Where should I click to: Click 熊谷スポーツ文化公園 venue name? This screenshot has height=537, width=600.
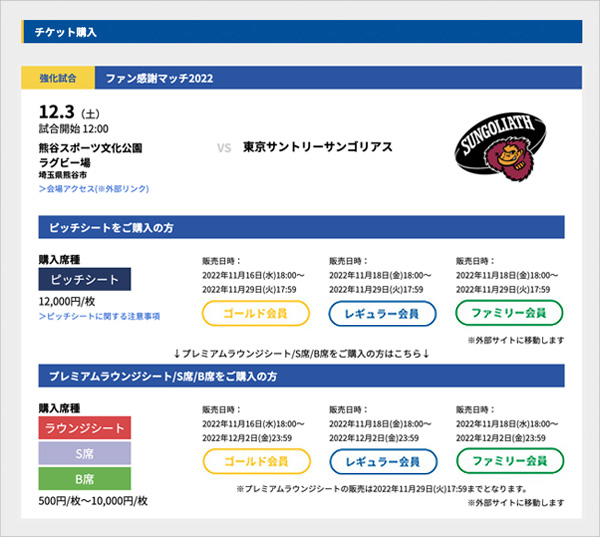point(90,148)
